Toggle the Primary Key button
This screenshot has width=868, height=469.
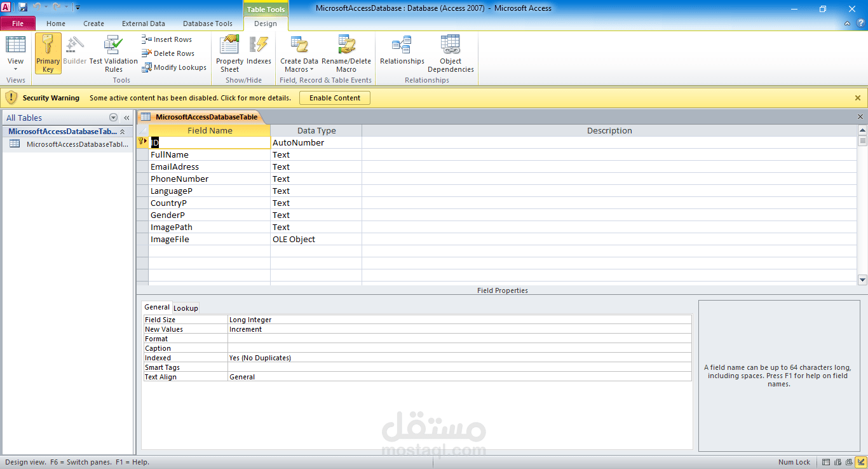48,53
